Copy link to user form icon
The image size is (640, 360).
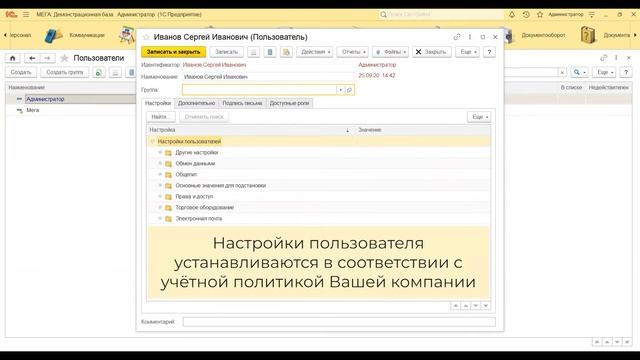(457, 37)
